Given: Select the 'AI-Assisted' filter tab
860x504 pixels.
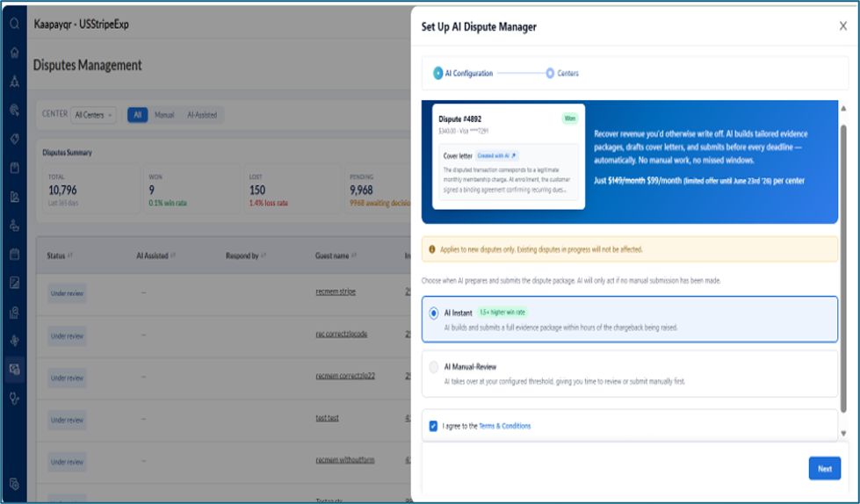Looking at the screenshot, I should (202, 115).
